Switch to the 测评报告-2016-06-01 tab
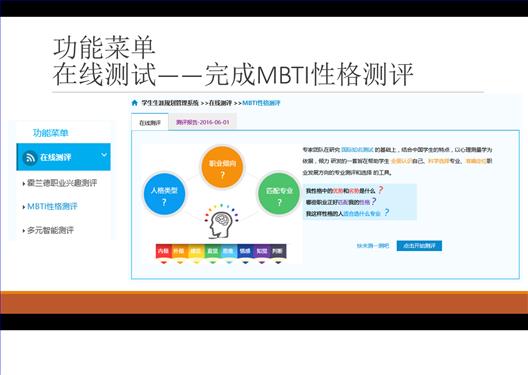The height and width of the screenshot is (375, 528). pyautogui.click(x=202, y=122)
